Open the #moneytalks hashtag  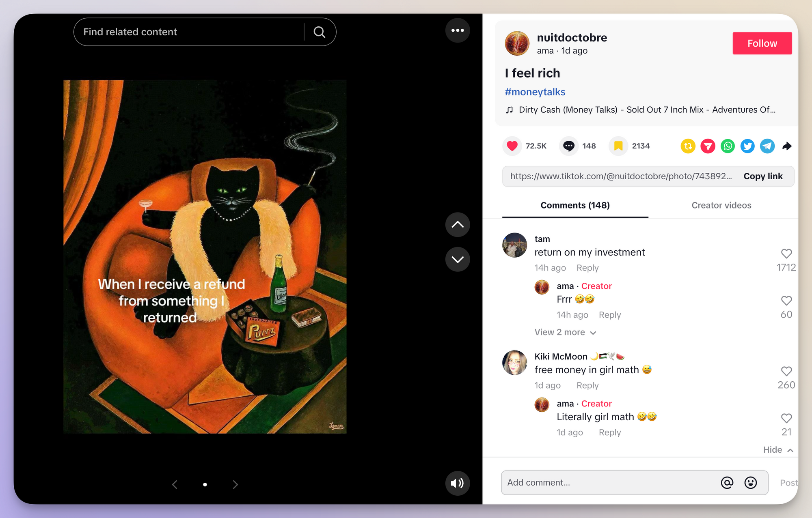(535, 92)
